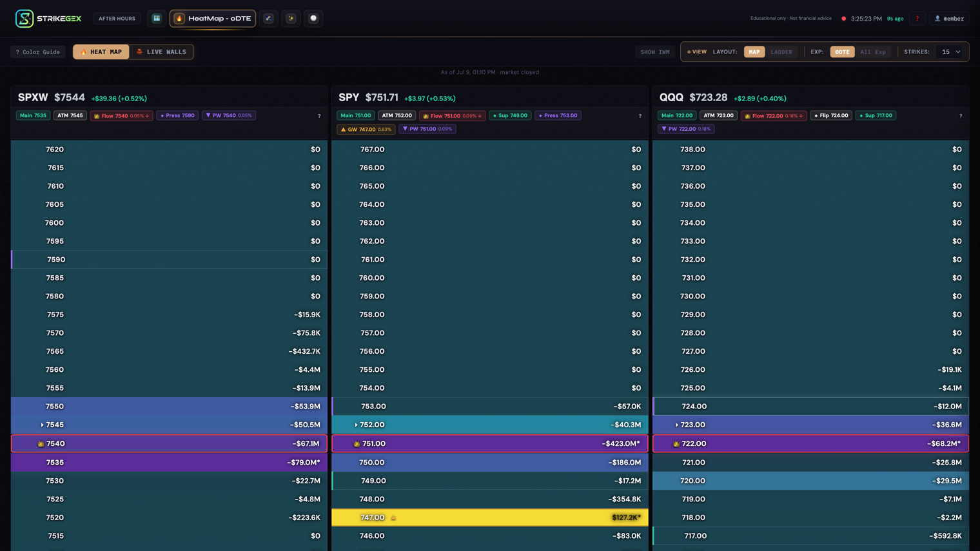
Task: Select the light blue QQQ 720.00 heat row
Action: [x=810, y=481]
